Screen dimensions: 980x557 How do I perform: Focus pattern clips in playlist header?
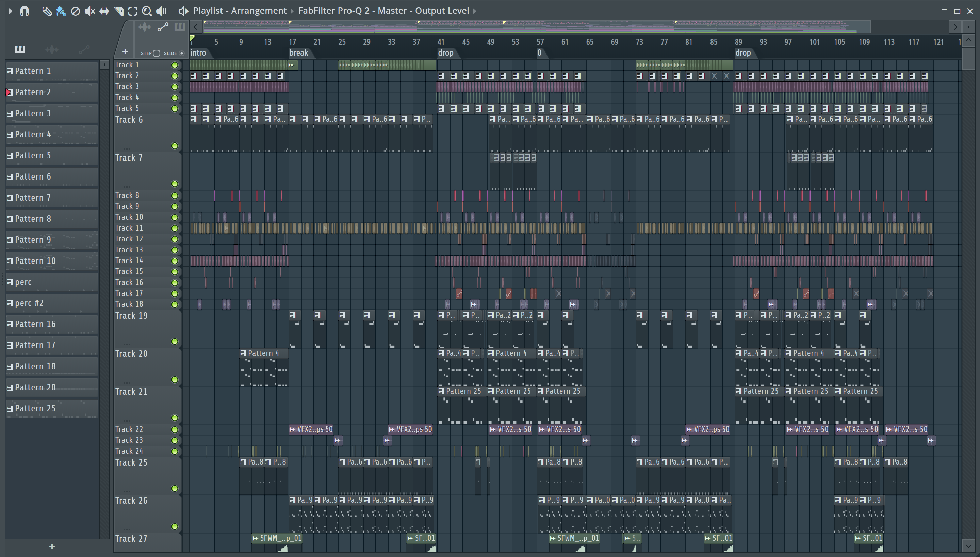click(179, 27)
